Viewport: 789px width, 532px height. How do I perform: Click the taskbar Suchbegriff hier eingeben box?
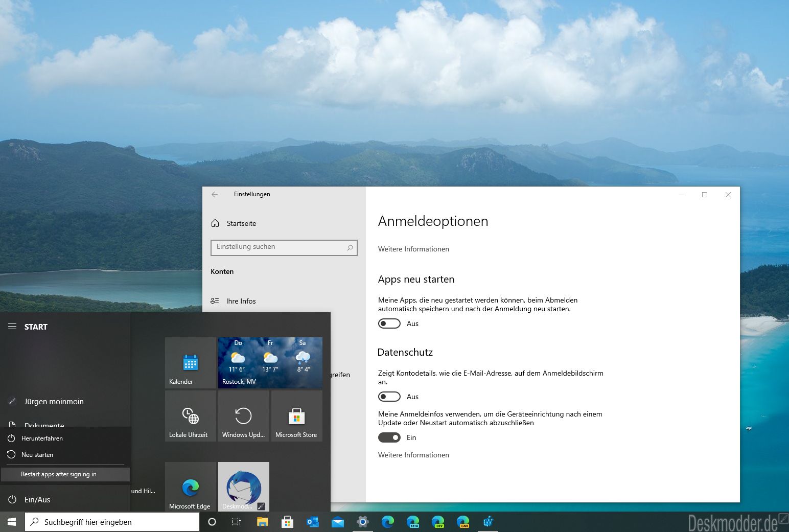tap(112, 522)
